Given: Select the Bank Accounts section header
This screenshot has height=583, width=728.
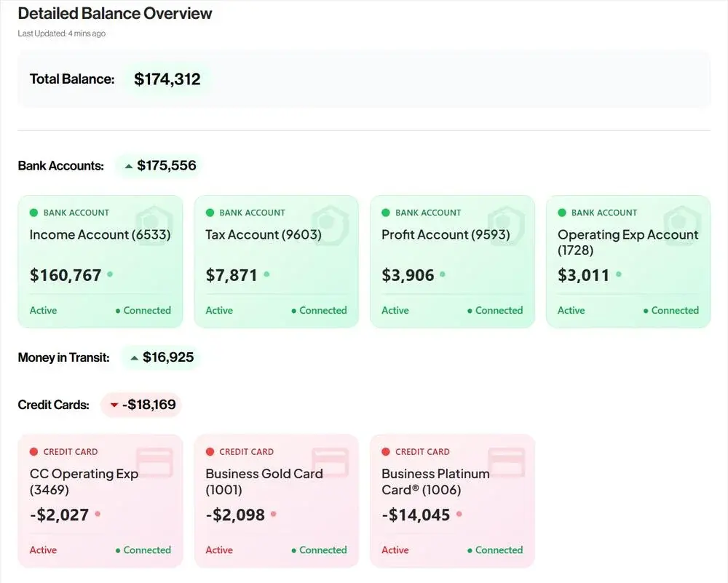Looking at the screenshot, I should 61,165.
